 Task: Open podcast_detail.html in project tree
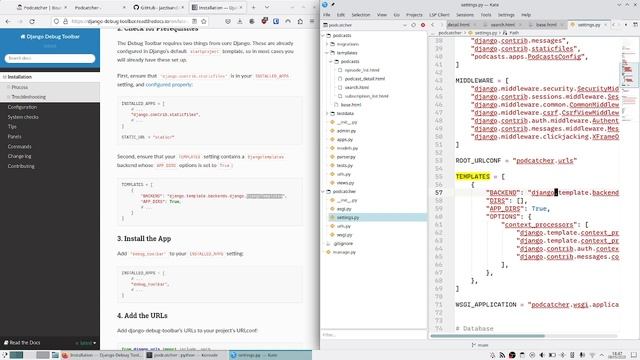pyautogui.click(x=364, y=79)
